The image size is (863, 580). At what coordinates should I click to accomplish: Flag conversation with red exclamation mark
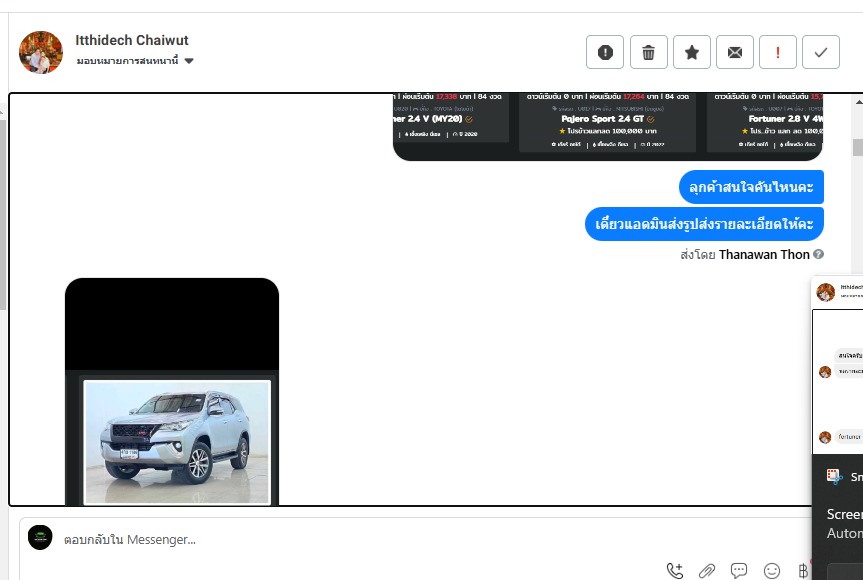(778, 52)
